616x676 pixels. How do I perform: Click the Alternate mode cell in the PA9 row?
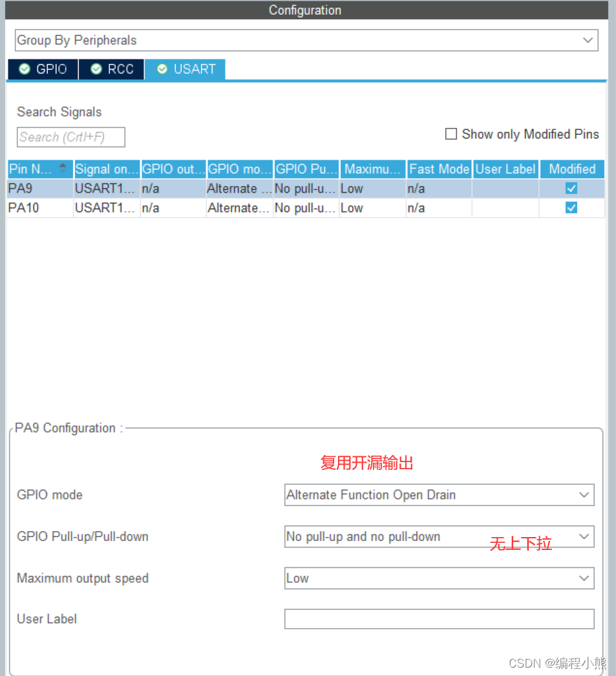point(239,189)
